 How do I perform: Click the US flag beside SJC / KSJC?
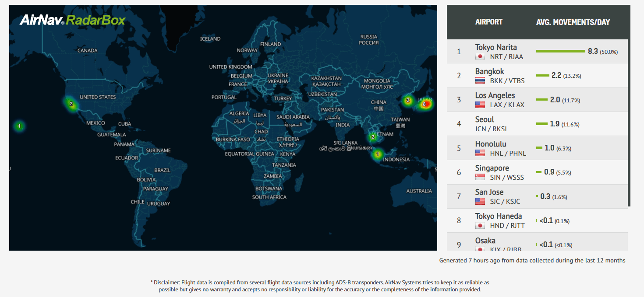(480, 202)
